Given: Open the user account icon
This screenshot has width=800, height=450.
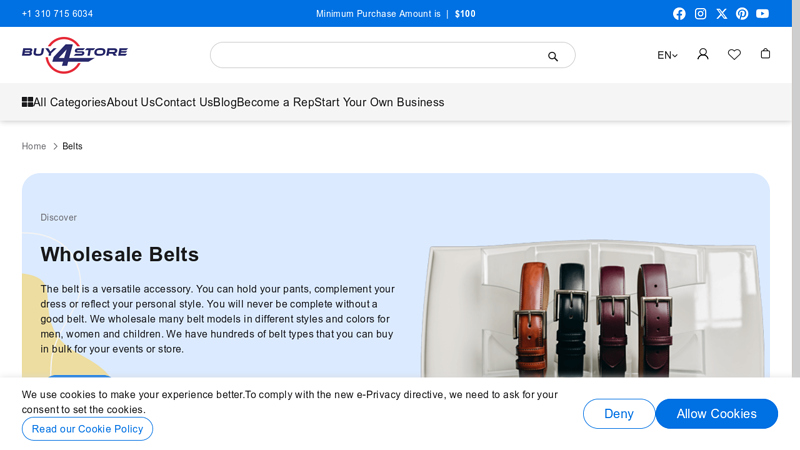Looking at the screenshot, I should [x=703, y=54].
